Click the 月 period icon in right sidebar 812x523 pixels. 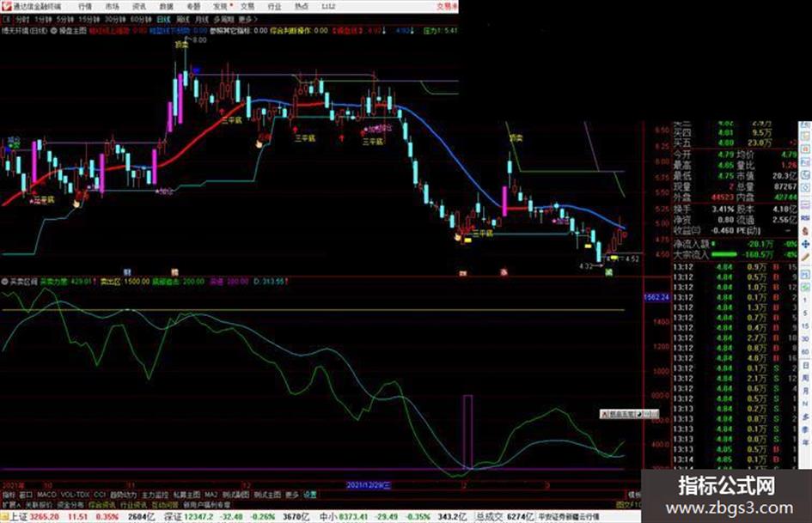(x=805, y=391)
